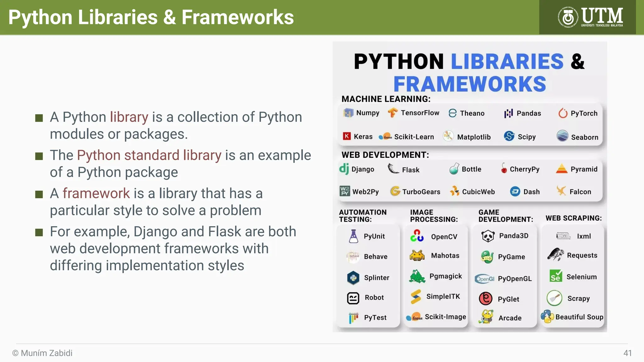Click the Mahotas pixel invader icon

[417, 256]
